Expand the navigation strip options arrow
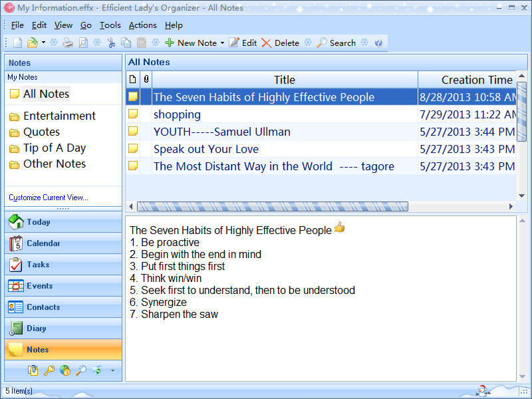 (x=112, y=370)
